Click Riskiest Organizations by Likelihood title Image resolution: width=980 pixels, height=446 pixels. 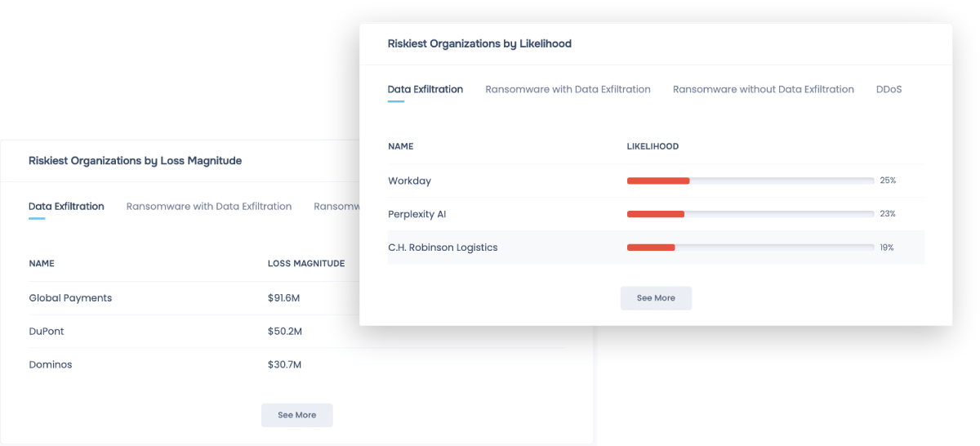click(479, 44)
